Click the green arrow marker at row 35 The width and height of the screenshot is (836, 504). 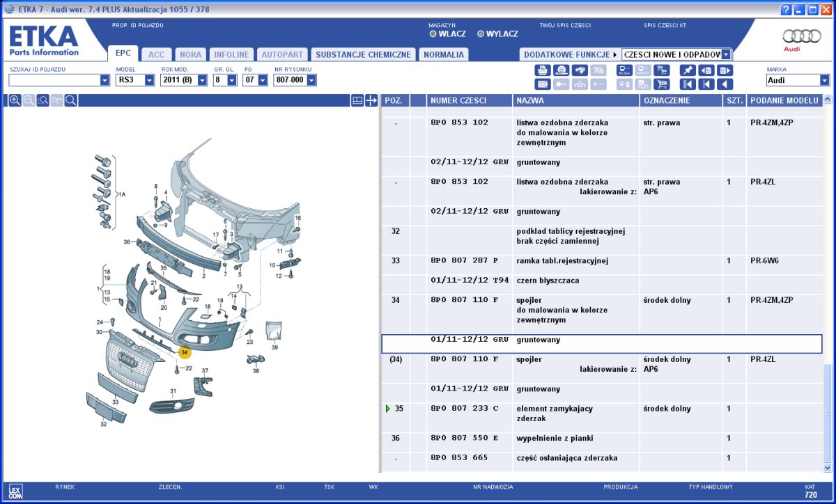pyautogui.click(x=388, y=409)
